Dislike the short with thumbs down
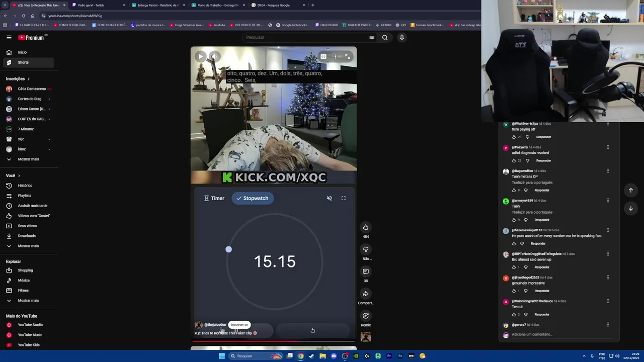The height and width of the screenshot is (362, 644). click(366, 249)
